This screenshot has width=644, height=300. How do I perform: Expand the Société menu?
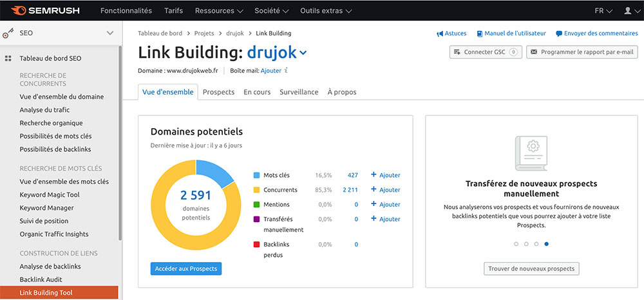coord(272,11)
